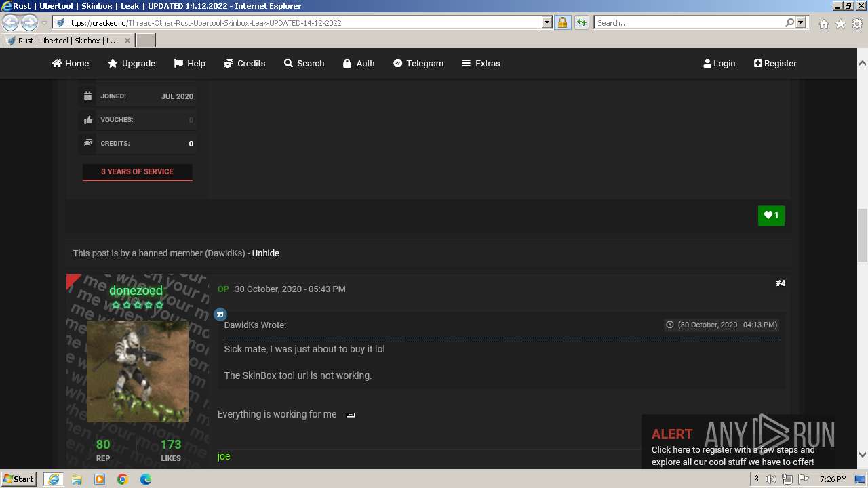Open the network tray icon
Screen dimensions: 868x488
787,479
